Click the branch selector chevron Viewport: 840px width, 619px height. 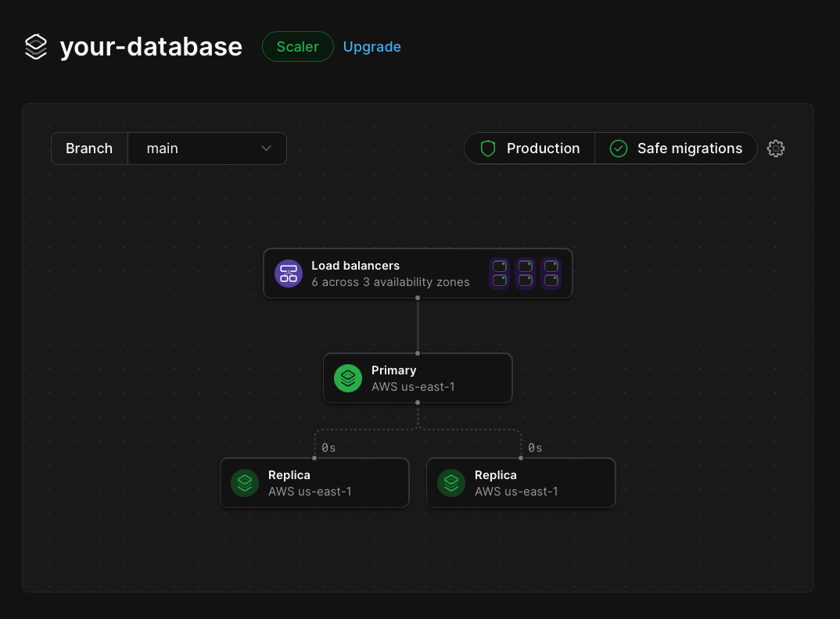[266, 148]
